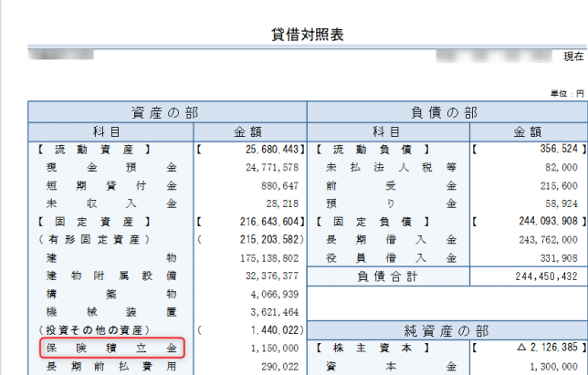The width and height of the screenshot is (588, 375).
Task: Click the amount 880,647
Action: pos(280,186)
